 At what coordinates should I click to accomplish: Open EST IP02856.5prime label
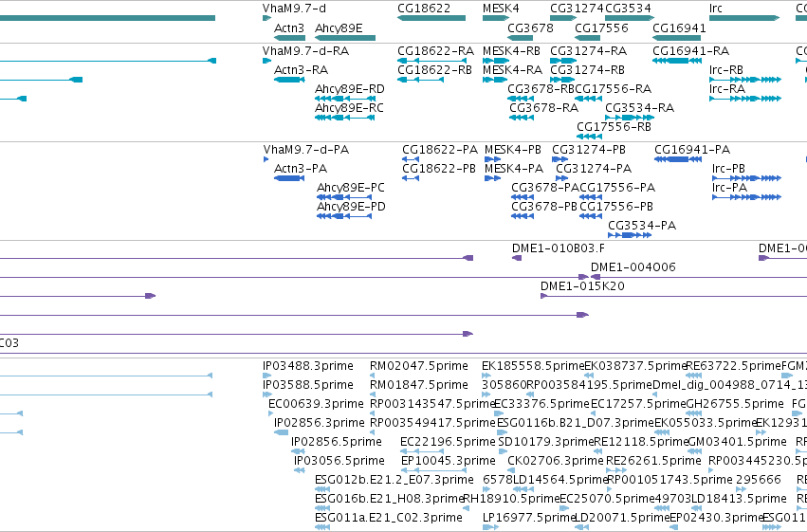336,442
